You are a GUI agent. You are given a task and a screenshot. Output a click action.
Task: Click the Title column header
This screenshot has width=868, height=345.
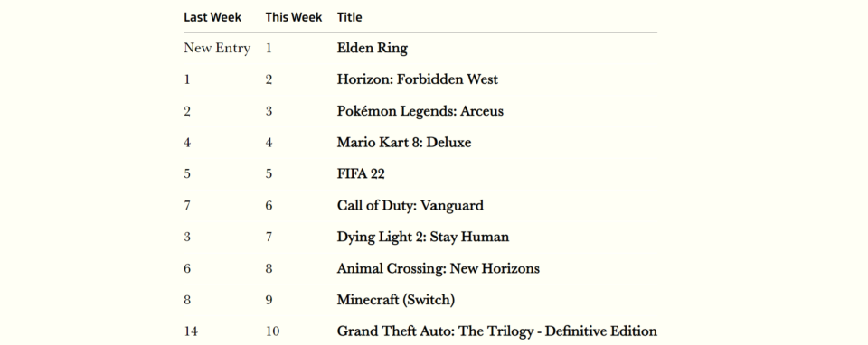349,17
